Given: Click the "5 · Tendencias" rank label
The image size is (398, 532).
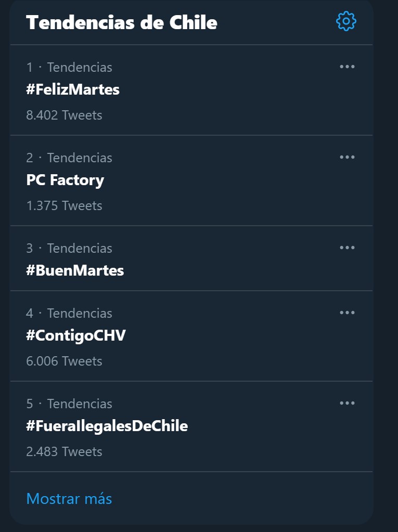Looking at the screenshot, I should [69, 404].
